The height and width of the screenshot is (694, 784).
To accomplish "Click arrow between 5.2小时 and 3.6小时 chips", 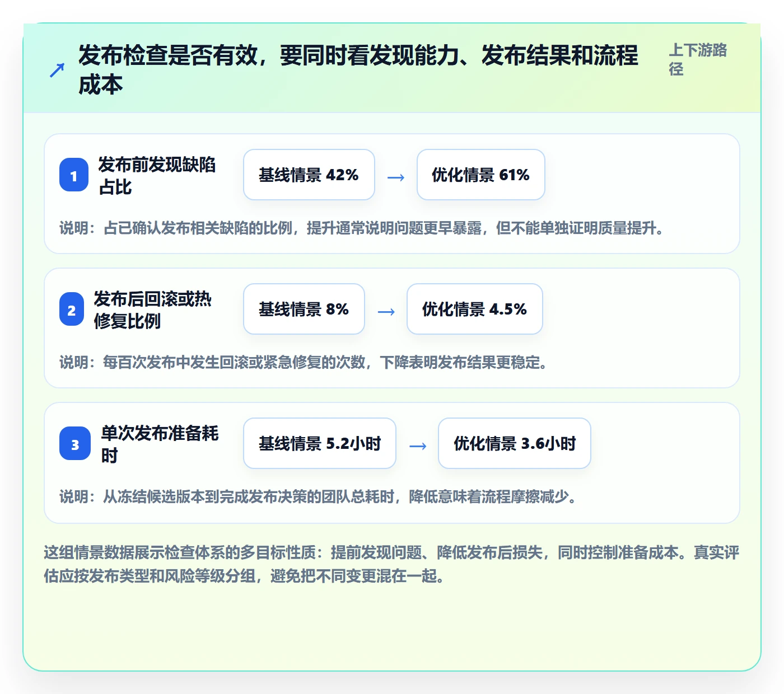I will (417, 446).
